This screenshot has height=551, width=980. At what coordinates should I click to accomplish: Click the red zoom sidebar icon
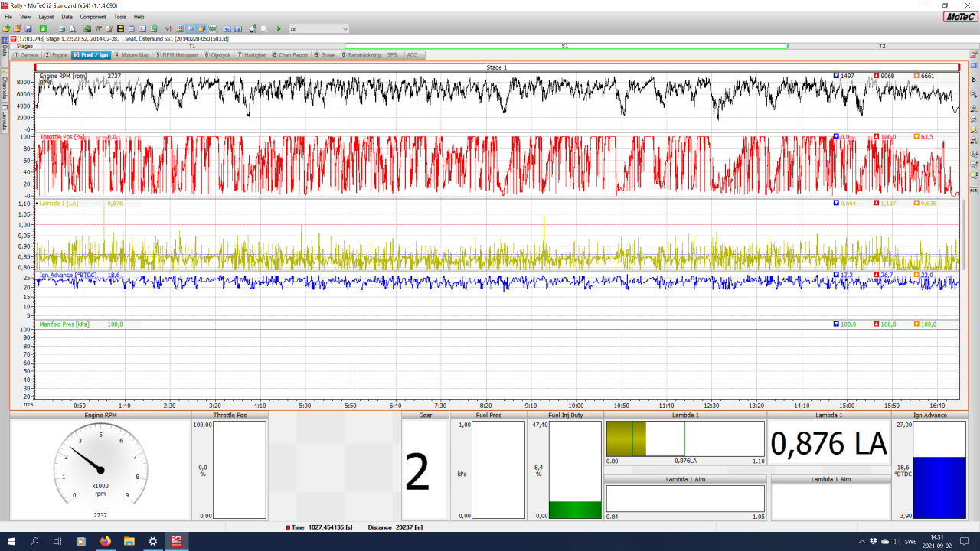click(x=973, y=140)
